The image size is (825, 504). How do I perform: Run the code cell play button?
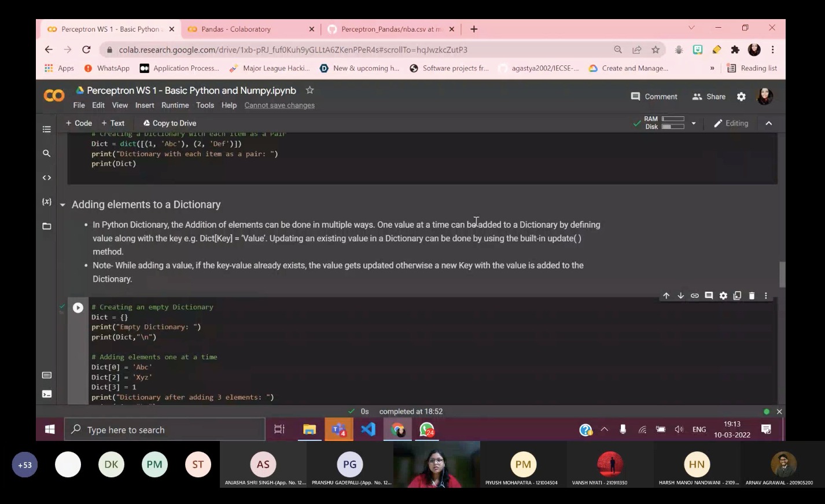(x=78, y=308)
